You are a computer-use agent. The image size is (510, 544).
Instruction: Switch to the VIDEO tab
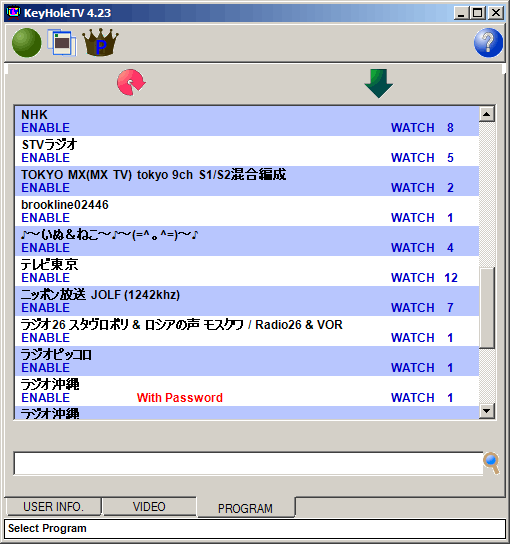(x=149, y=507)
